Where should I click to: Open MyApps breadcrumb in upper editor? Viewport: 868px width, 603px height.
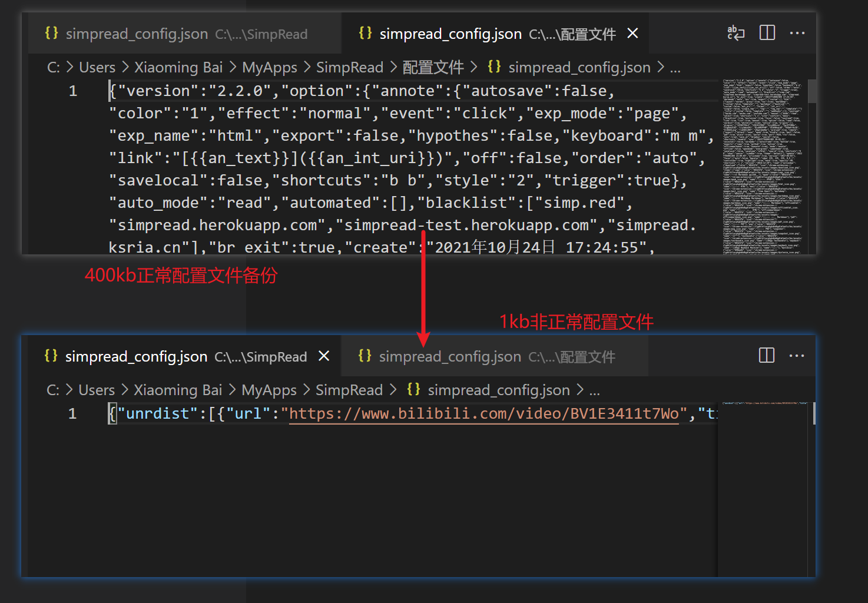point(270,67)
